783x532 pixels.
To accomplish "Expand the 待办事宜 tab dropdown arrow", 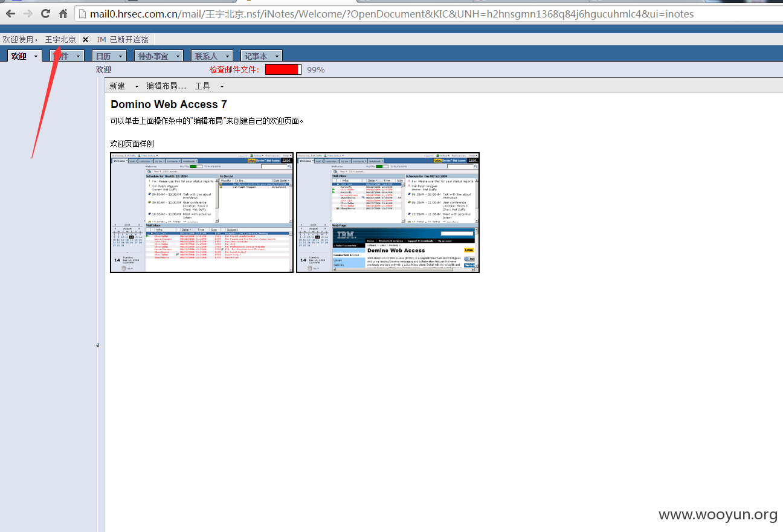I will coord(179,56).
